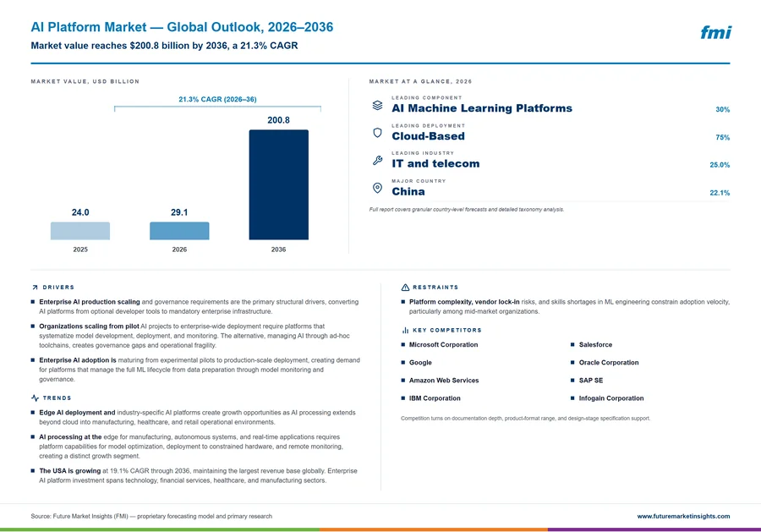
Task: Click the warning triangle icon beside Restraints
Action: [x=405, y=288]
